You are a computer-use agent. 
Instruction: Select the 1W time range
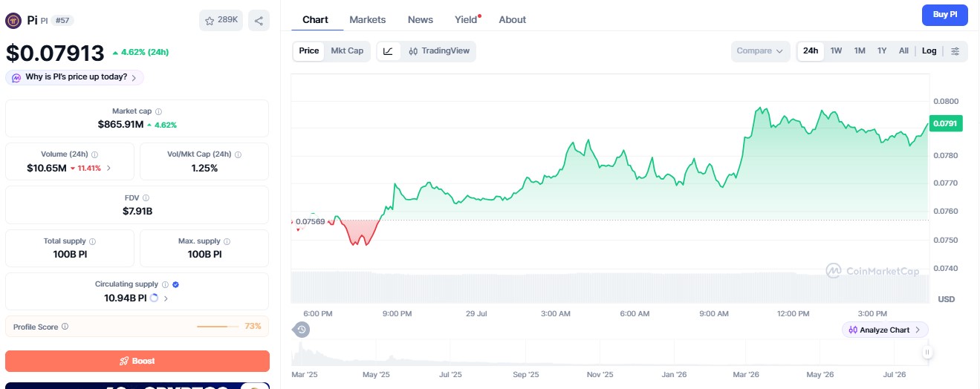pyautogui.click(x=836, y=51)
